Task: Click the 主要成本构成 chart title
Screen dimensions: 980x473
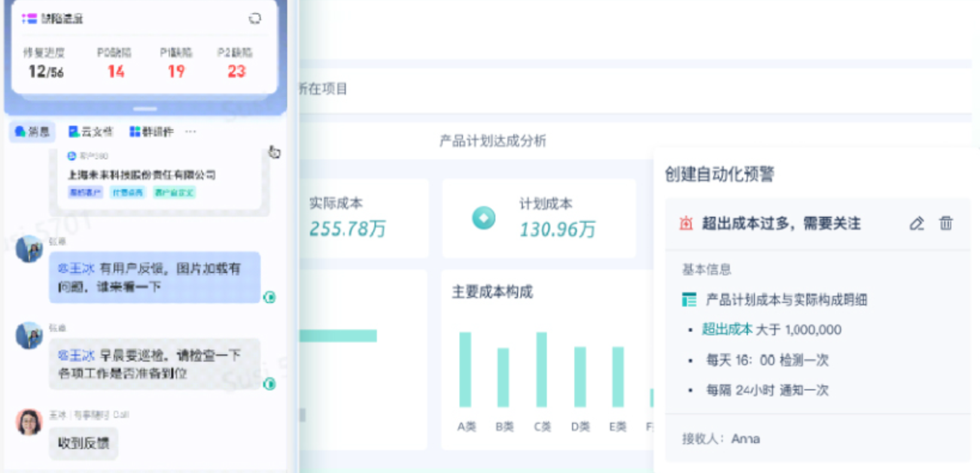Action: [492, 292]
